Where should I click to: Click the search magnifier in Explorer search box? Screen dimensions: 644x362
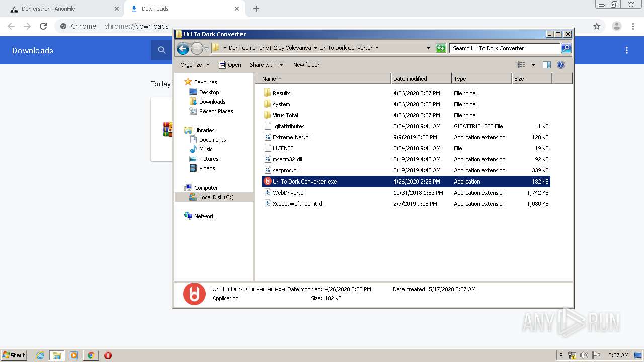click(566, 48)
